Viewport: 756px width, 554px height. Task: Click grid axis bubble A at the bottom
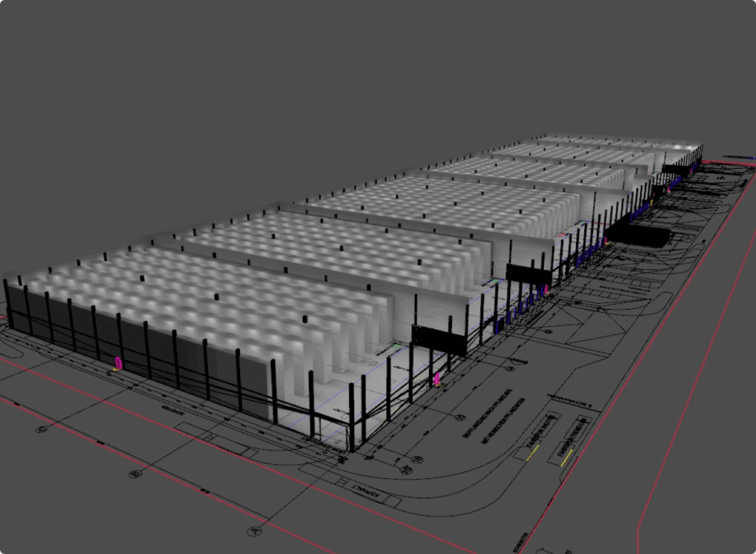click(x=255, y=530)
